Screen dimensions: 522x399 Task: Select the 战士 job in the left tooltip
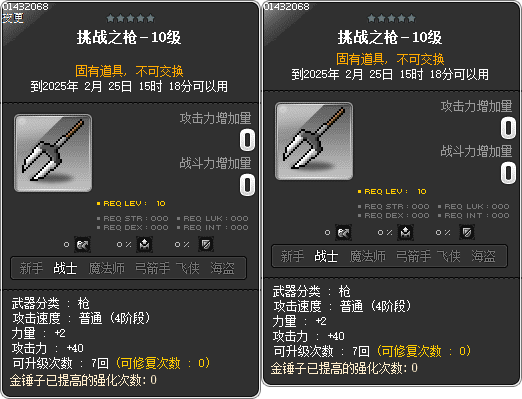tap(65, 268)
